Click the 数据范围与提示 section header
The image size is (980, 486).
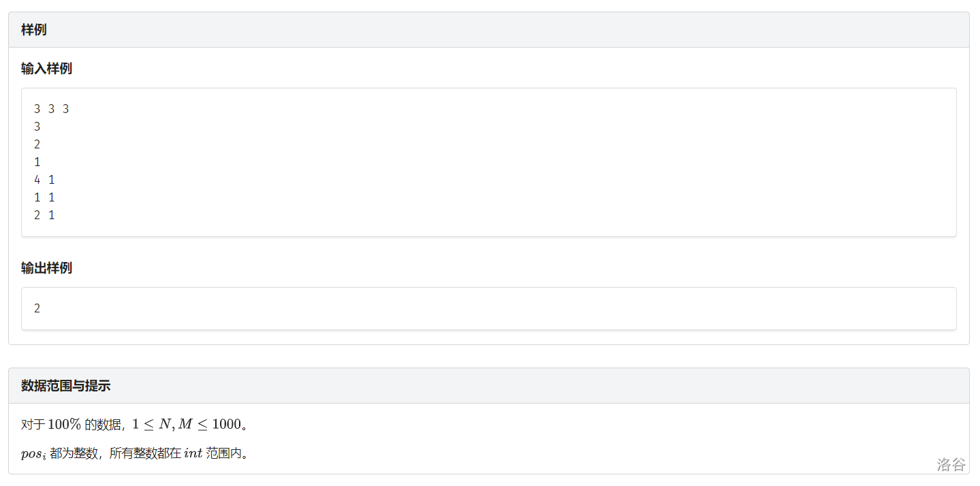coord(65,386)
